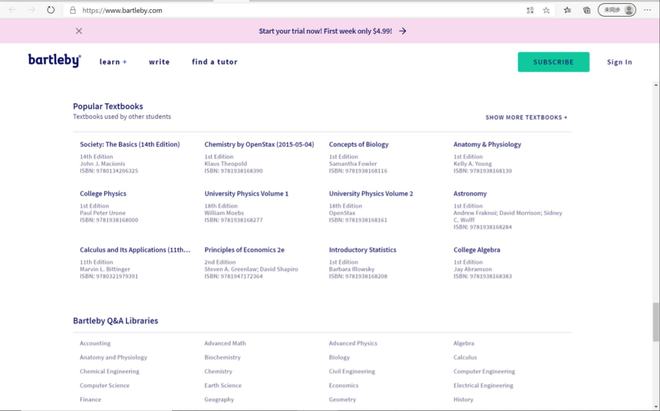The image size is (660, 411).
Task: Click the Sign In link
Action: [x=619, y=62]
